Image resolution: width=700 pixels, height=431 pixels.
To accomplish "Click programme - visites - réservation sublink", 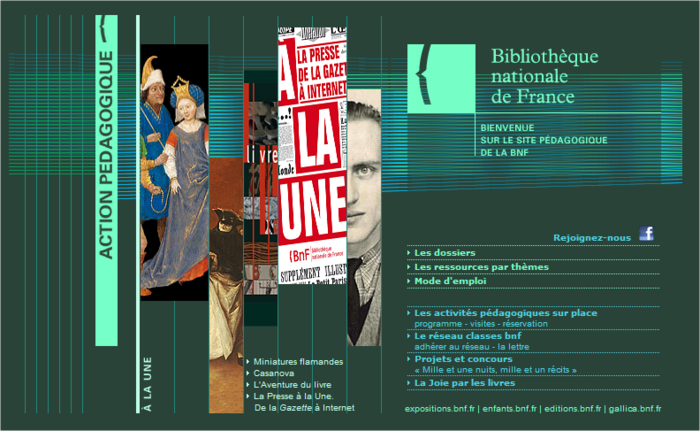I will tap(480, 324).
